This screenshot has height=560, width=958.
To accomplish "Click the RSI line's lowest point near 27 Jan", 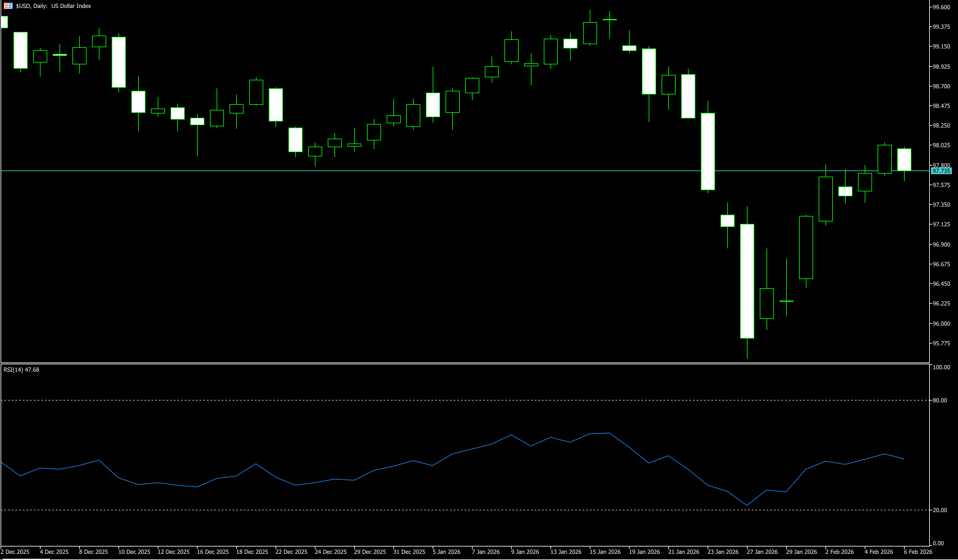I will [747, 505].
